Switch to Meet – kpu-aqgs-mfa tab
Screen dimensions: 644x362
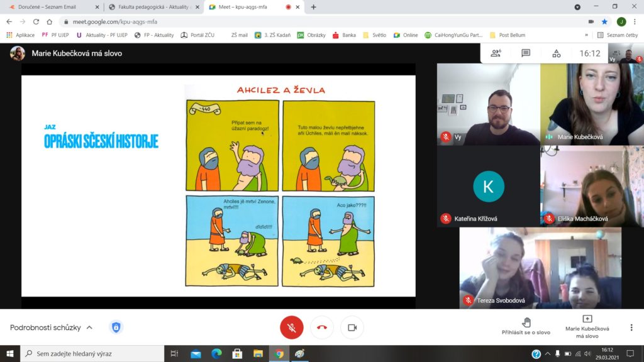[254, 7]
